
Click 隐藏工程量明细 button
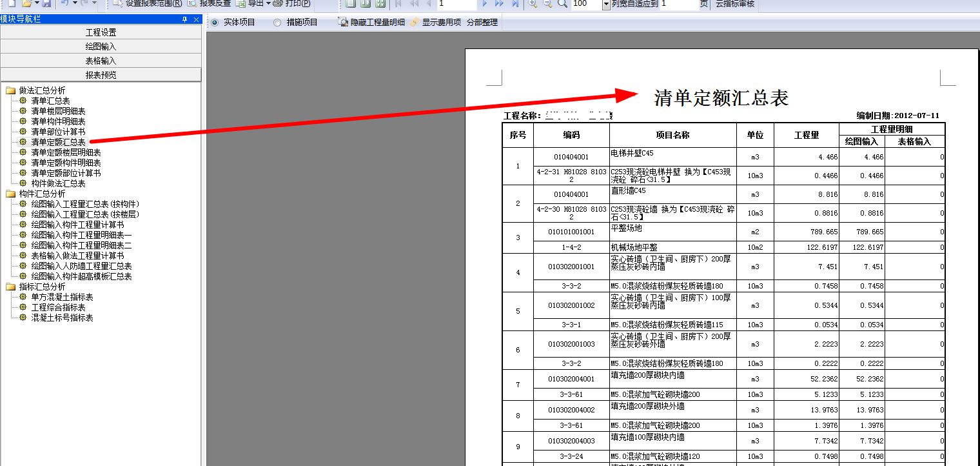[x=372, y=22]
